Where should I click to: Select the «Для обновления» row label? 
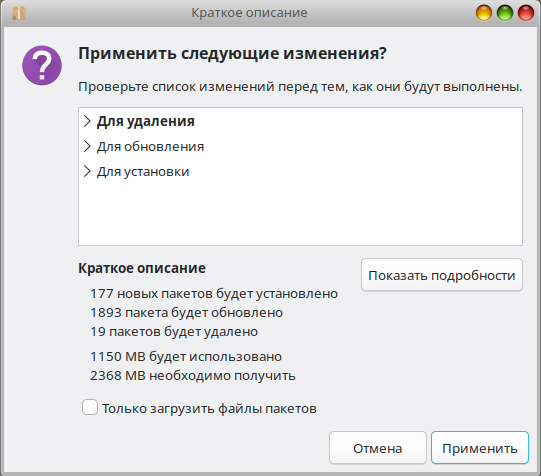coord(150,147)
